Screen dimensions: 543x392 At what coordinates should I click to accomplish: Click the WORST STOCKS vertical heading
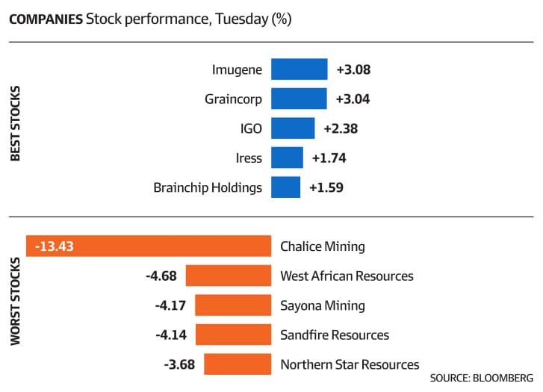pos(15,301)
